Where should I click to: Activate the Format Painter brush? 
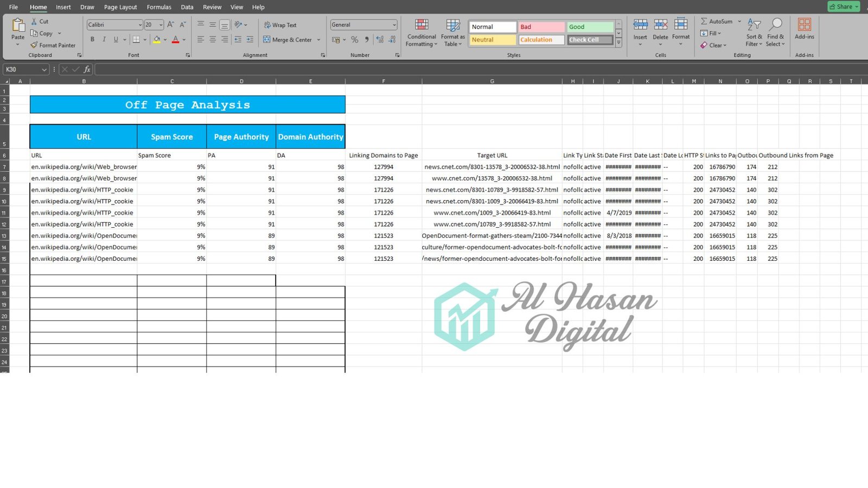34,45
